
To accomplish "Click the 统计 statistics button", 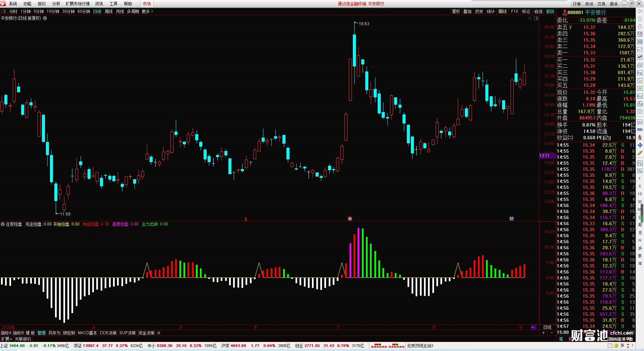I will click(x=491, y=11).
